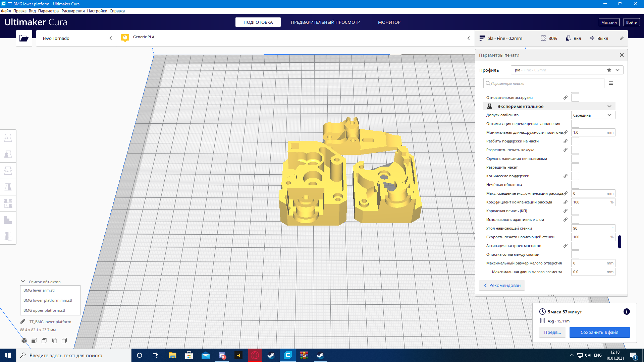Click Сохранить в файл button

tap(599, 332)
